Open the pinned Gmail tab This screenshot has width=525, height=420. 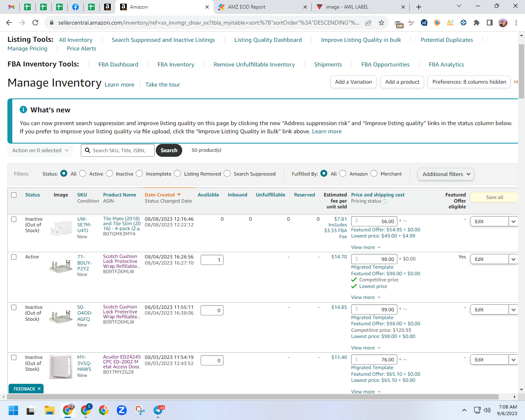coord(11,7)
